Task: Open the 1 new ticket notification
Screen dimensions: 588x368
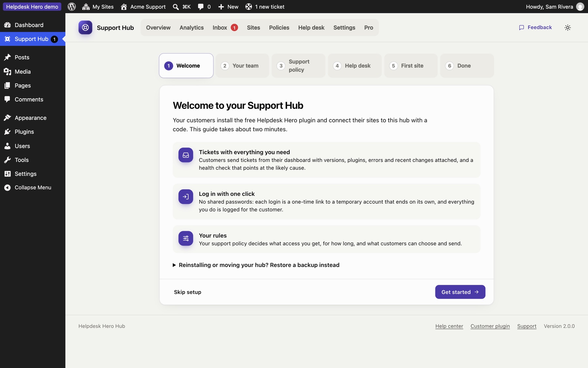Action: (265, 7)
